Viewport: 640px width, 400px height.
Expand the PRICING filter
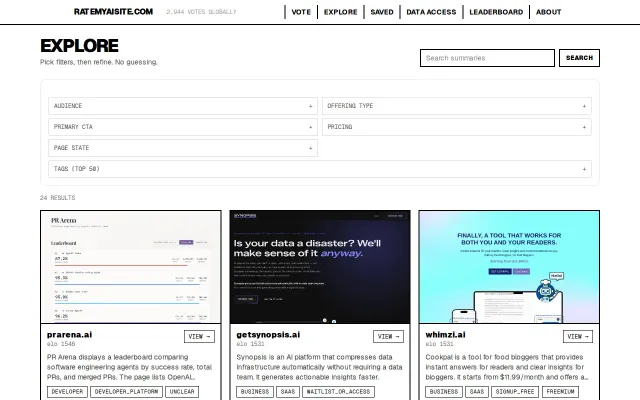457,127
